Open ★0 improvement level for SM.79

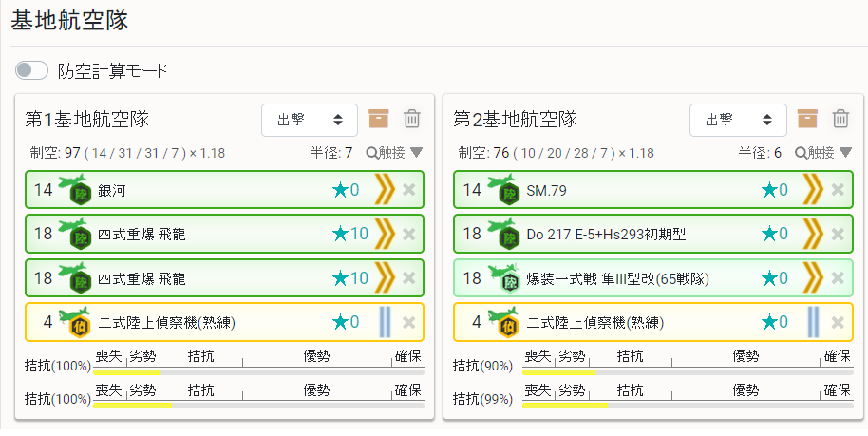click(774, 190)
